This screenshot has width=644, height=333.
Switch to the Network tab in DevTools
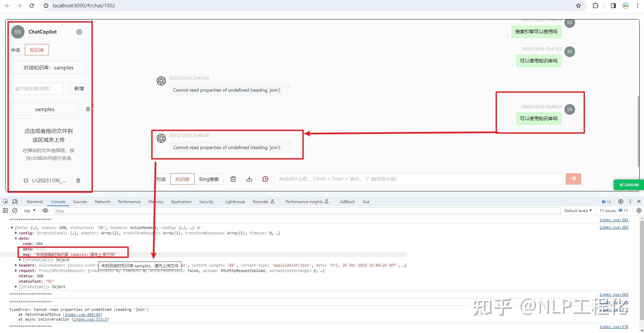pyautogui.click(x=102, y=201)
